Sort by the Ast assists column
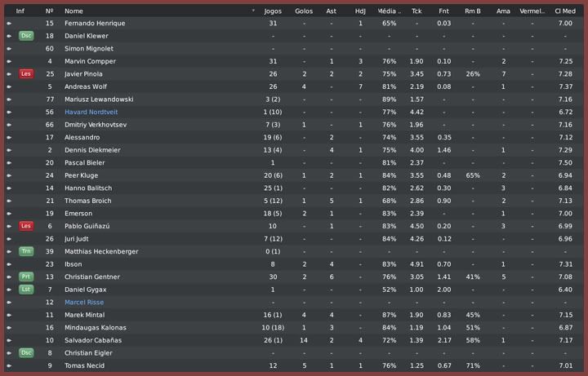 [331, 11]
